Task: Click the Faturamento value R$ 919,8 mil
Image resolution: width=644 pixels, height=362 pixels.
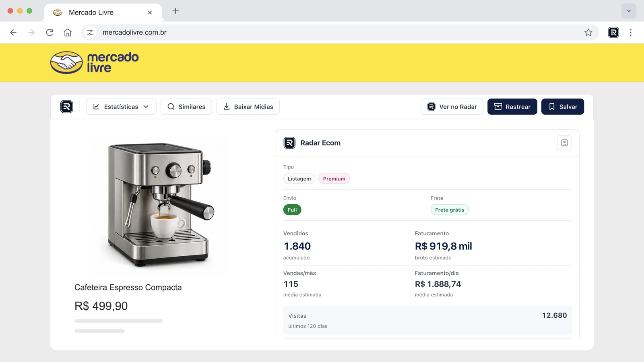Action: click(x=444, y=246)
